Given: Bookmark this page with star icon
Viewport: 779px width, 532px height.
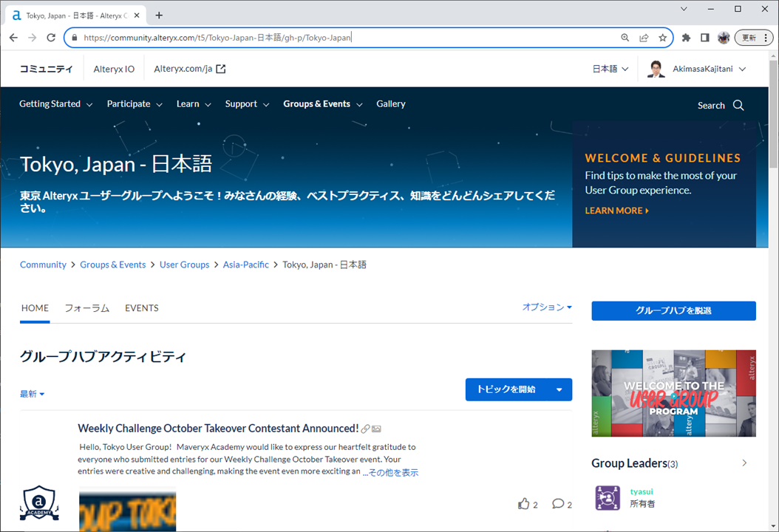Looking at the screenshot, I should tap(663, 38).
